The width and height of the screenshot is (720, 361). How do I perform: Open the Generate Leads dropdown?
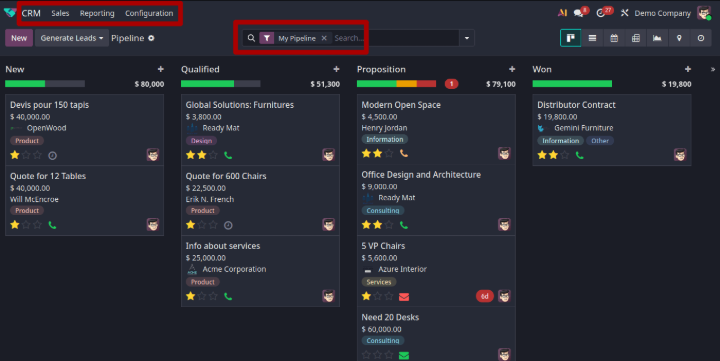[x=72, y=38]
